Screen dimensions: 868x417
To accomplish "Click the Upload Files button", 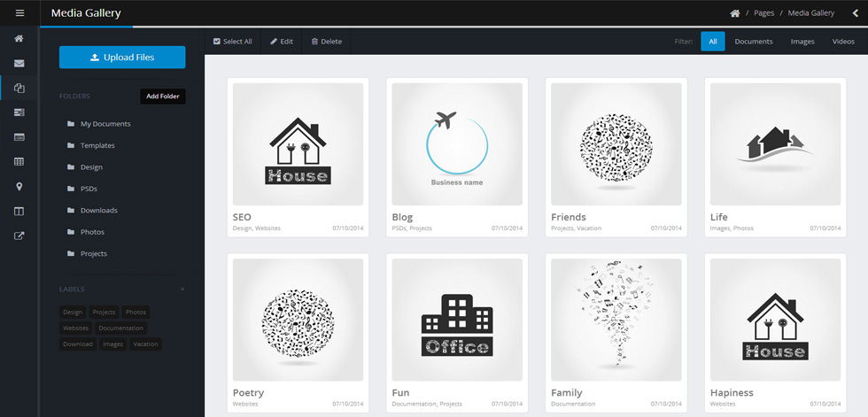I will tap(122, 57).
